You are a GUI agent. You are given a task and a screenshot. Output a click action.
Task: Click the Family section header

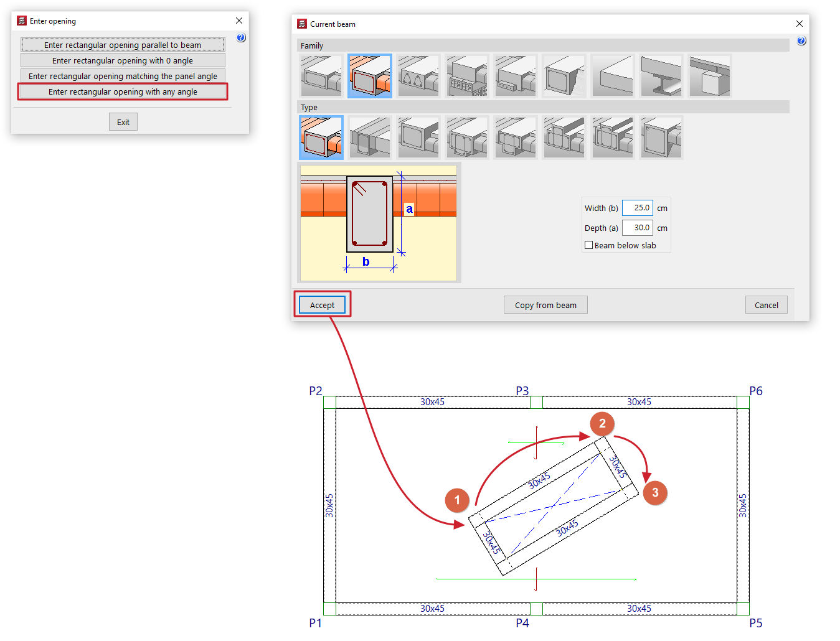pos(544,45)
